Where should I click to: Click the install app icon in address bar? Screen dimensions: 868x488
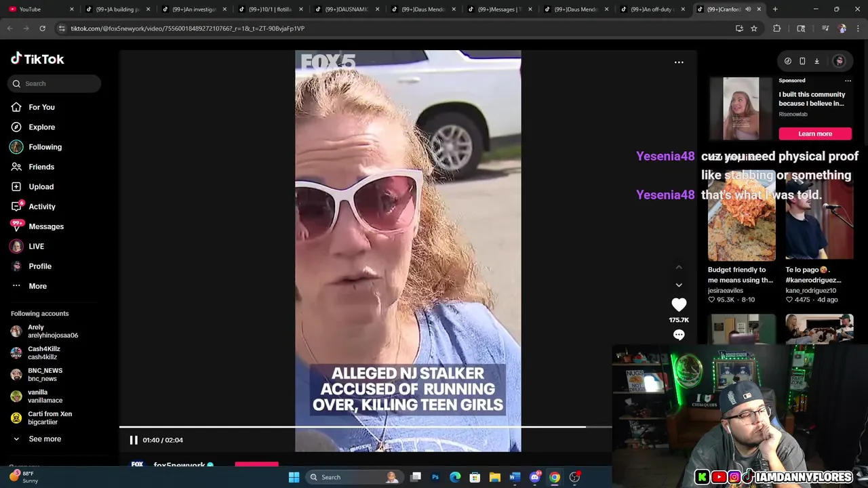pos(739,28)
